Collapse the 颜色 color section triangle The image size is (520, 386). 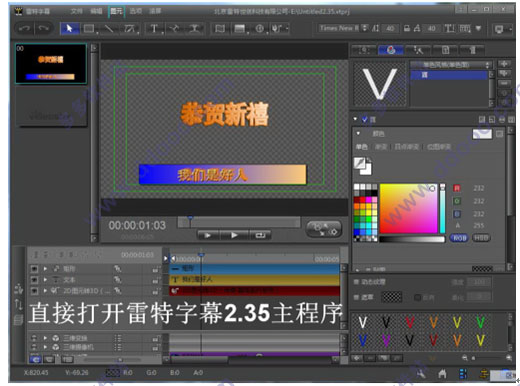pyautogui.click(x=358, y=133)
